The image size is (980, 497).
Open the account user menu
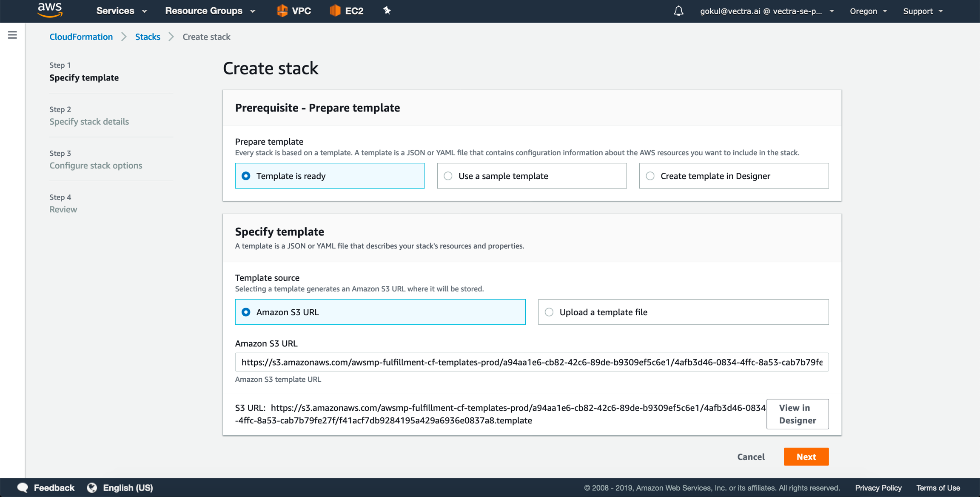pos(766,11)
